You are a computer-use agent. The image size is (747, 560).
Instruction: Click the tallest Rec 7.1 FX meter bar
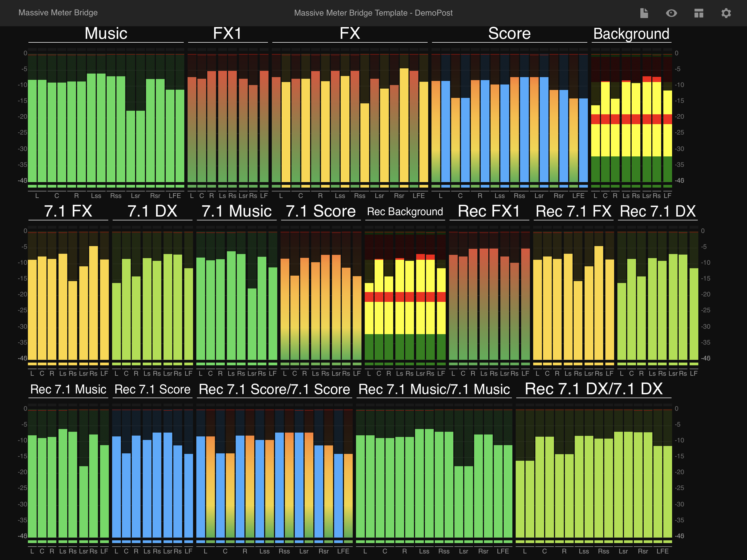[x=599, y=303]
